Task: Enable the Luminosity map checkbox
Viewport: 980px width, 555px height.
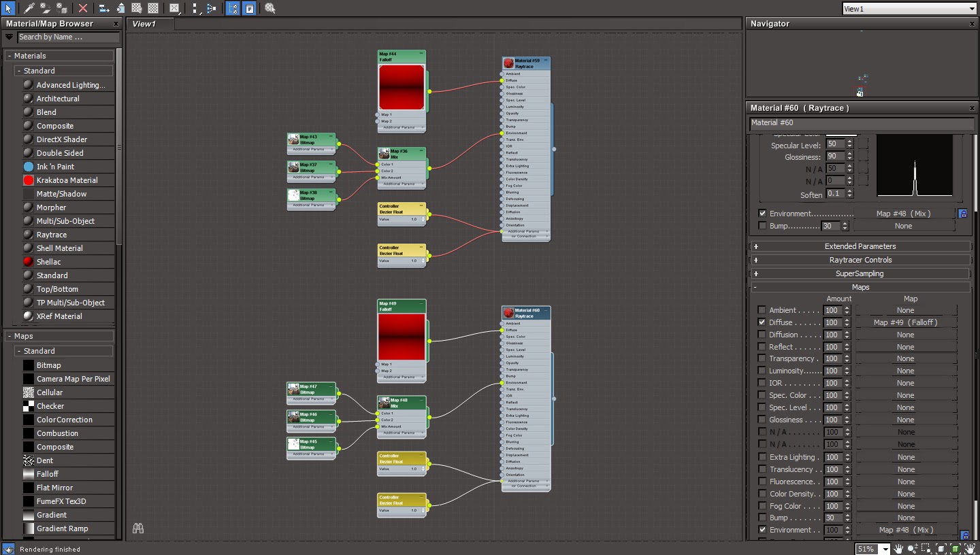Action: coord(762,371)
